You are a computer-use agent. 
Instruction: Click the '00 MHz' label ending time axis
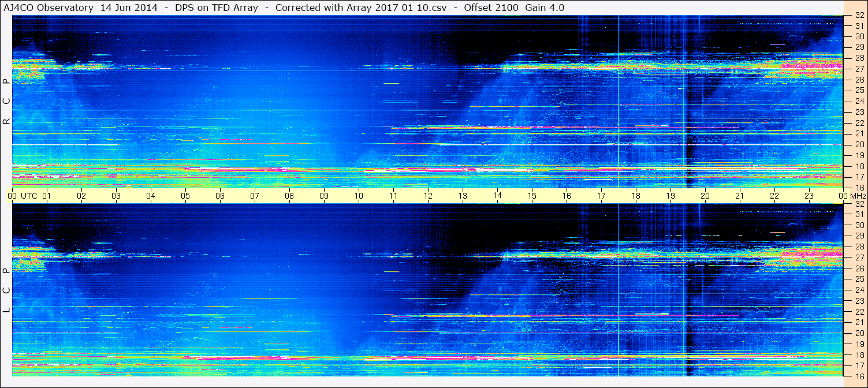(x=852, y=196)
